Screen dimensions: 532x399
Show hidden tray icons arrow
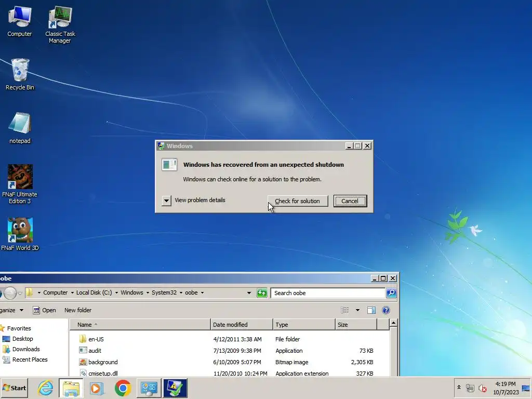pyautogui.click(x=459, y=388)
